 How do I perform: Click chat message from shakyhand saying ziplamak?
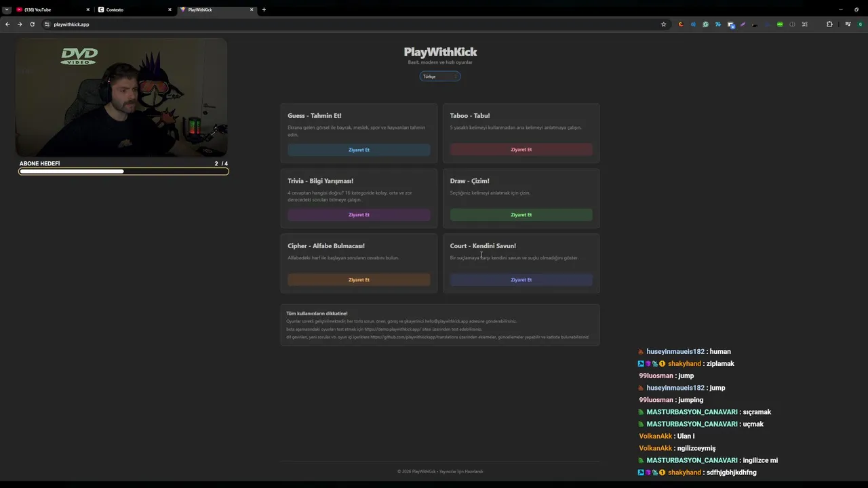pos(686,364)
